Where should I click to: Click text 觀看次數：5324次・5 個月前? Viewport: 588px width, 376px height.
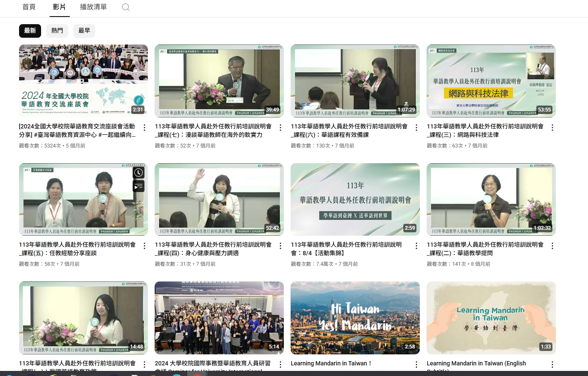(x=52, y=145)
